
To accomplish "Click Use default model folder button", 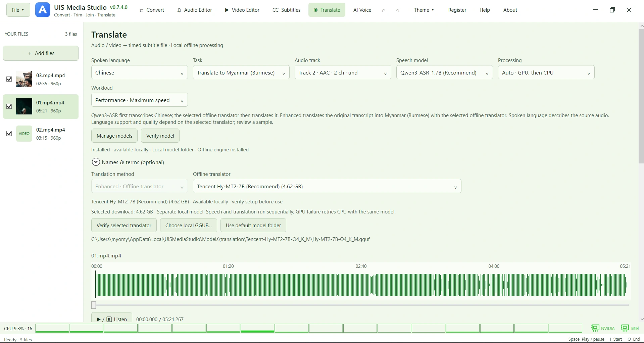I will pos(253,225).
